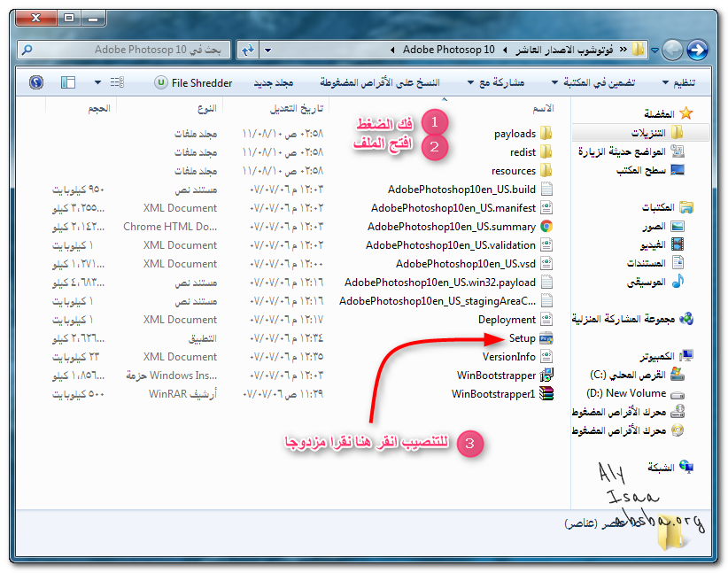Click the refresh button beside the address bar

click(247, 50)
